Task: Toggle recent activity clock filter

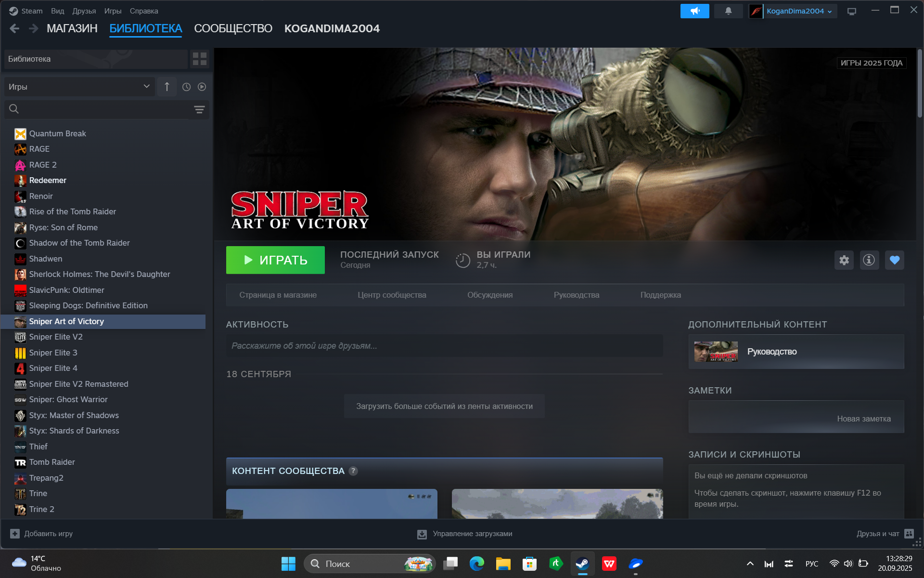Action: [x=187, y=87]
